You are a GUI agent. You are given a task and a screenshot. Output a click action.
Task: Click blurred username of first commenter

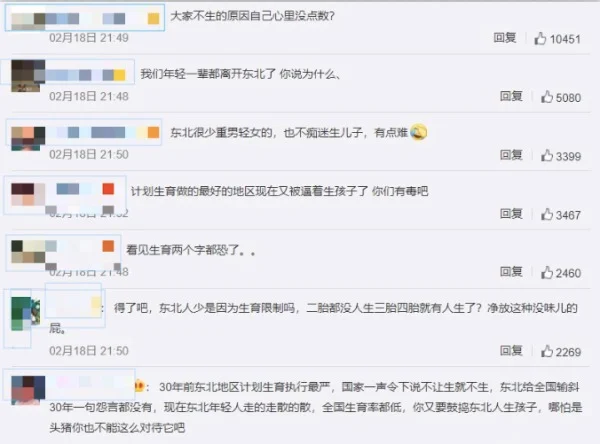(85, 18)
